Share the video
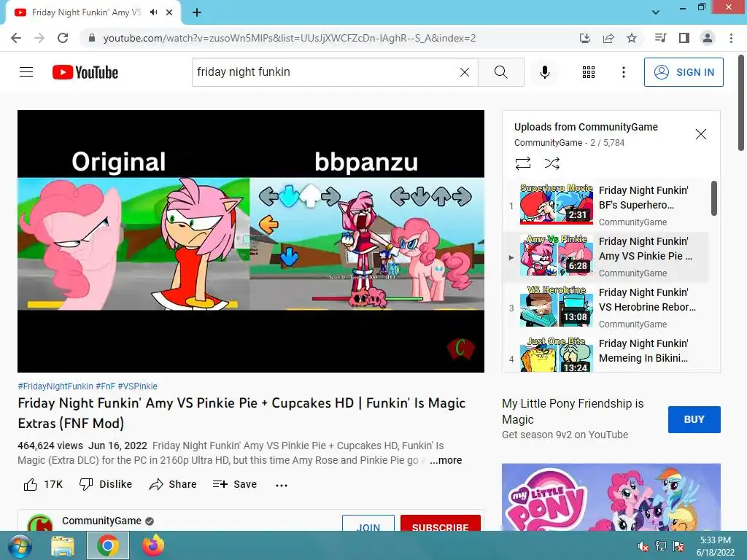 click(x=173, y=484)
